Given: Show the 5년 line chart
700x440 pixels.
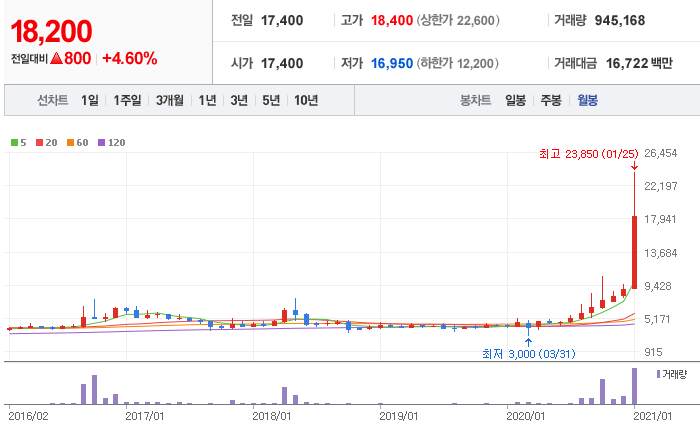Looking at the screenshot, I should (271, 100).
